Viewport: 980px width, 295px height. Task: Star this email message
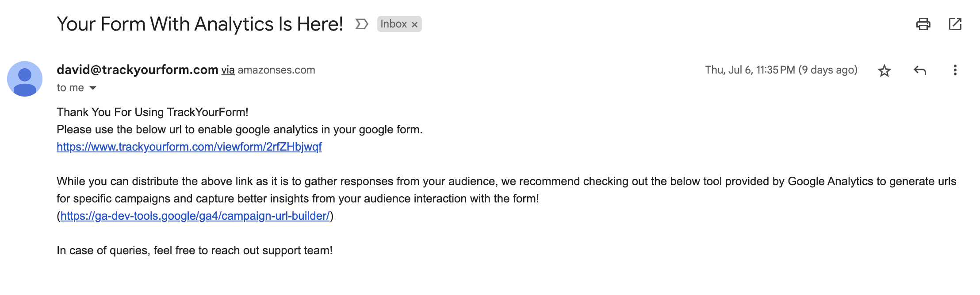pos(884,70)
